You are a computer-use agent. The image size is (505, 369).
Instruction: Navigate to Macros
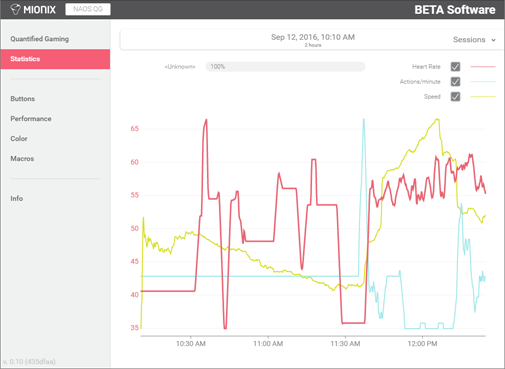coord(22,159)
